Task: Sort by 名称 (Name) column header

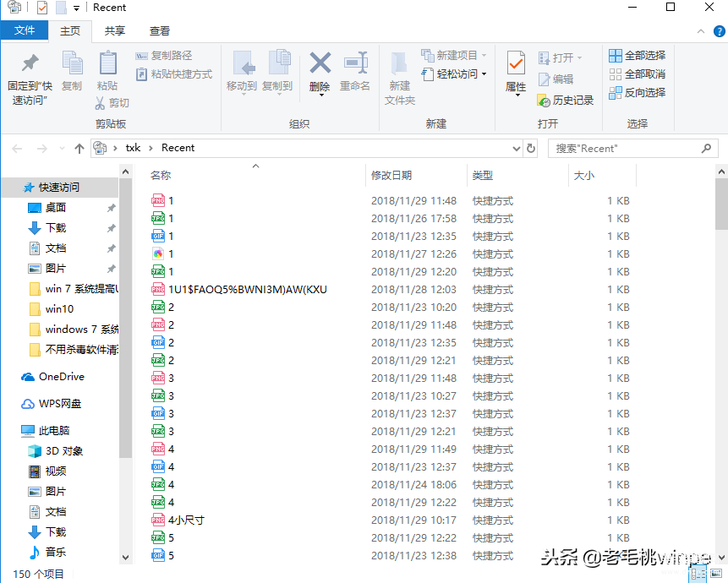Action: pos(161,175)
